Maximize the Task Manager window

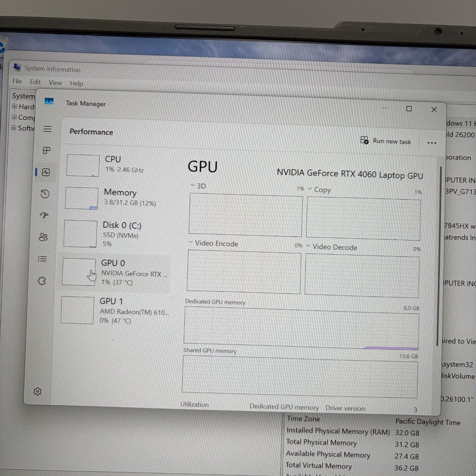point(409,109)
